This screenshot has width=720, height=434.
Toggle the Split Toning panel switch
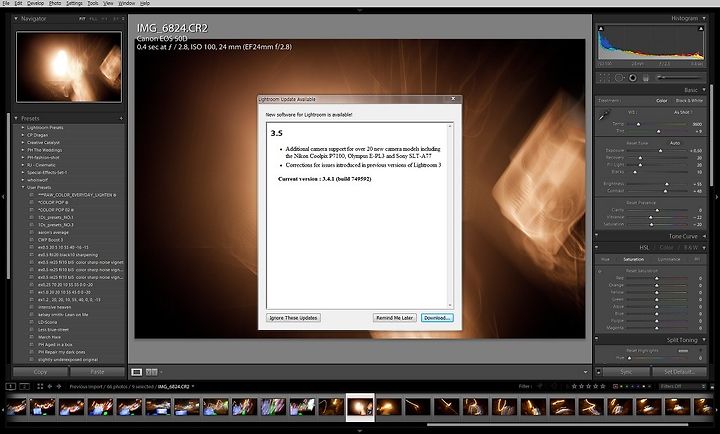pos(597,340)
